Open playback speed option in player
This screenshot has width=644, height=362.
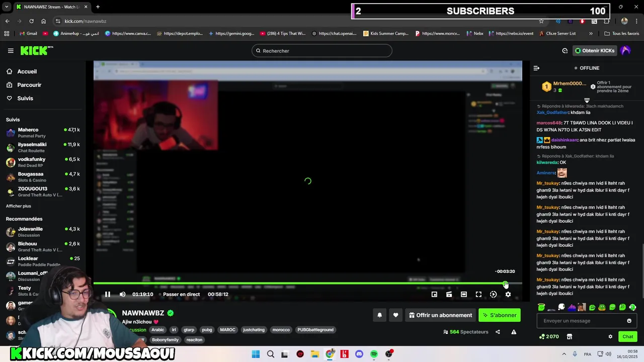[493, 295]
